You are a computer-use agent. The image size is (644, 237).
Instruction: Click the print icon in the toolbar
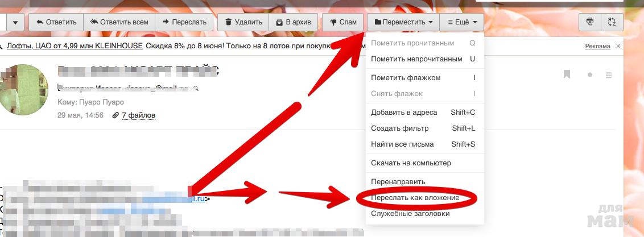coord(590,22)
